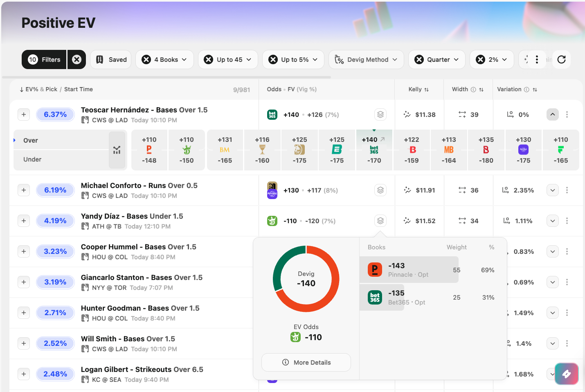The width and height of the screenshot is (585, 392).
Task: Sort by Kelly column
Action: click(418, 89)
